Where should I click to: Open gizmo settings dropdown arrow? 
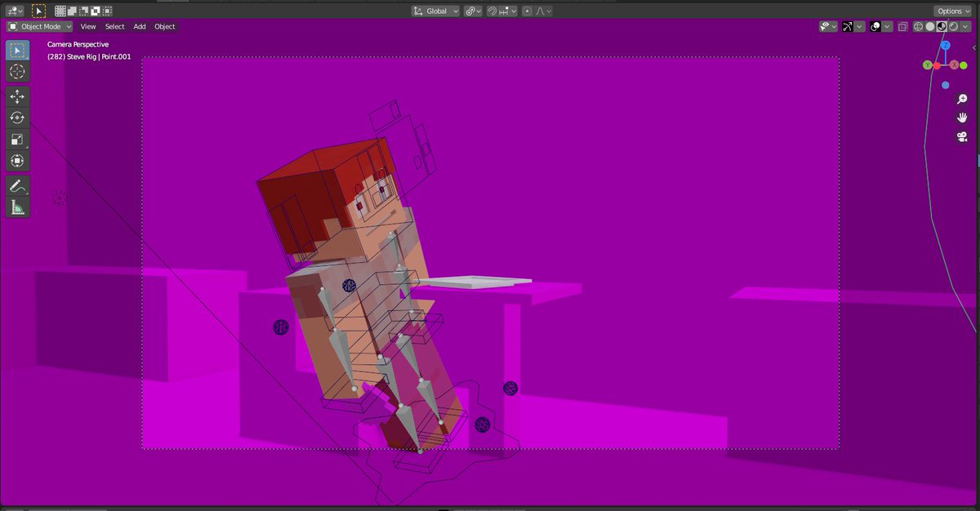860,26
